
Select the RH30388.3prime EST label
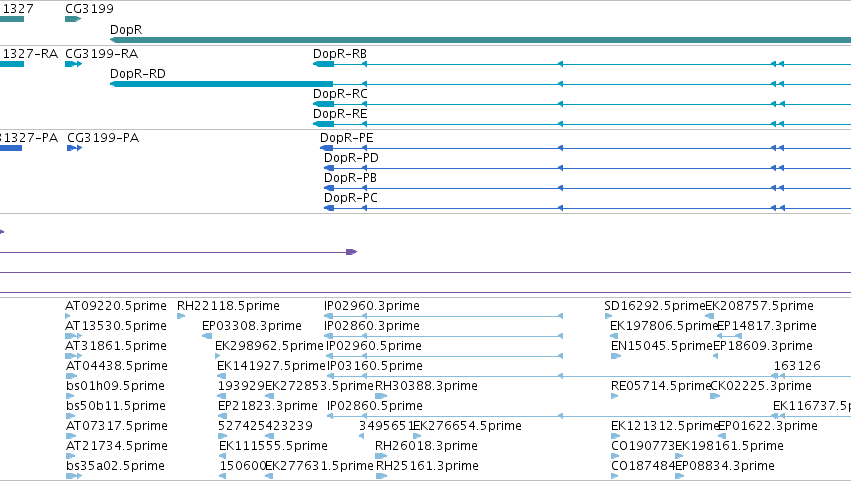(427, 387)
